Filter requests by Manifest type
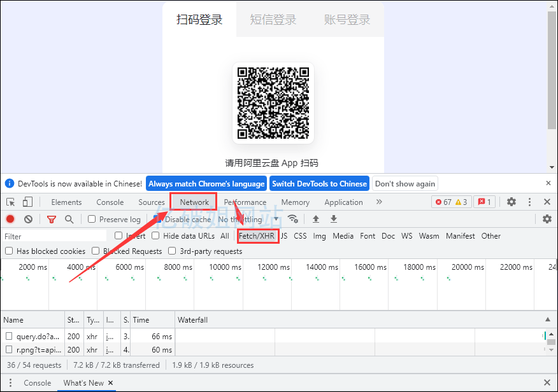 click(460, 236)
